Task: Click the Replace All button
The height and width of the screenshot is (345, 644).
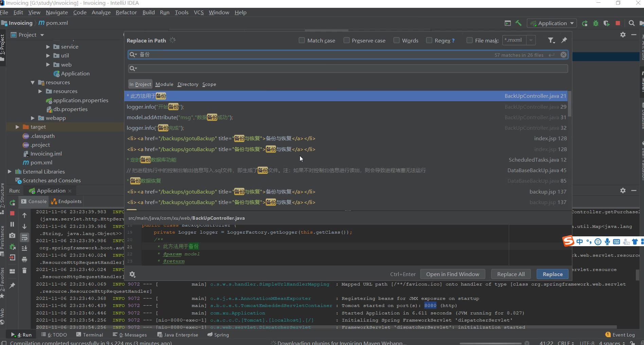Action: coord(511,274)
